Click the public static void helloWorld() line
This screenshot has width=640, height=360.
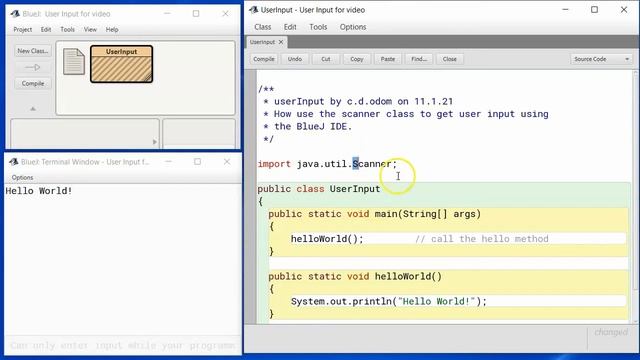355,276
